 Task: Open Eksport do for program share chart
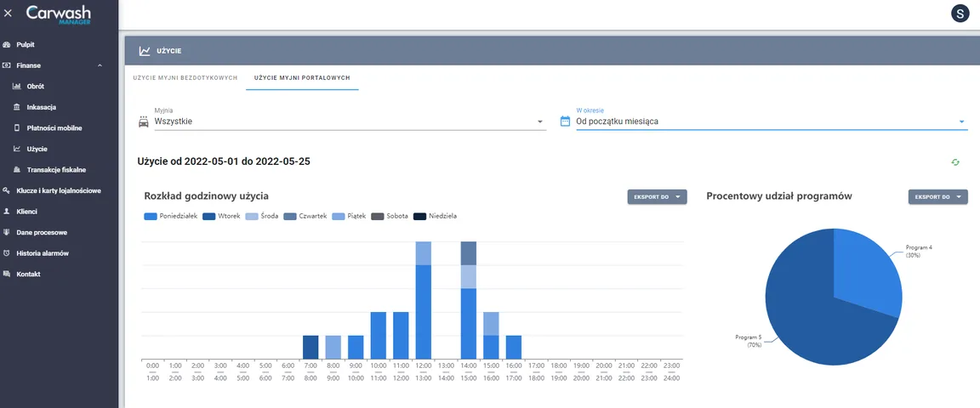[937, 197]
